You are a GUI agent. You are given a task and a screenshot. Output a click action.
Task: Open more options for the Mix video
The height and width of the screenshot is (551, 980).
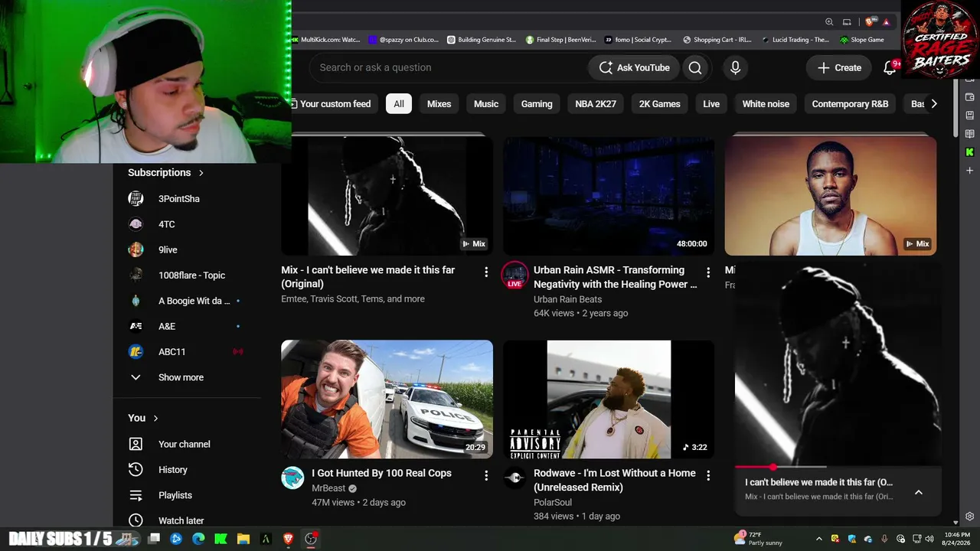[x=486, y=272]
